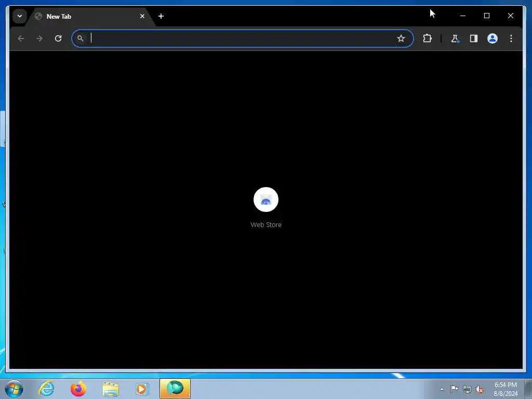Select the New Tab browser tab
This screenshot has height=399, width=532.
[x=90, y=16]
